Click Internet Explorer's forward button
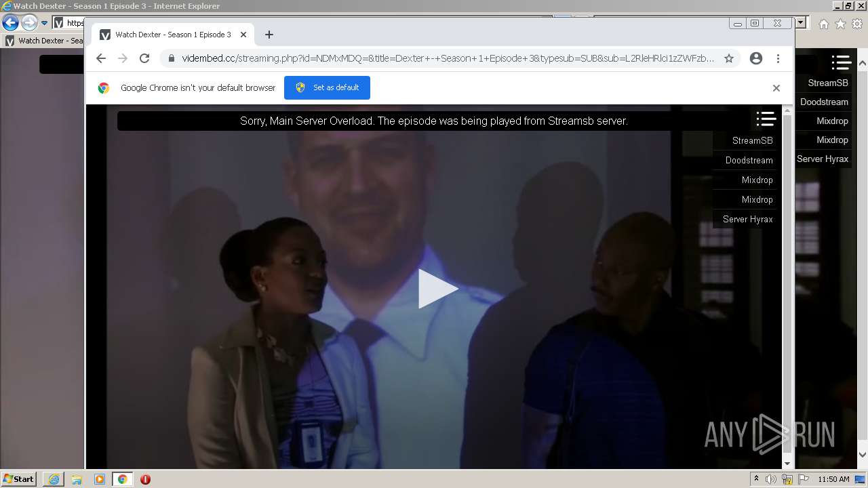This screenshot has width=868, height=488. tap(29, 22)
